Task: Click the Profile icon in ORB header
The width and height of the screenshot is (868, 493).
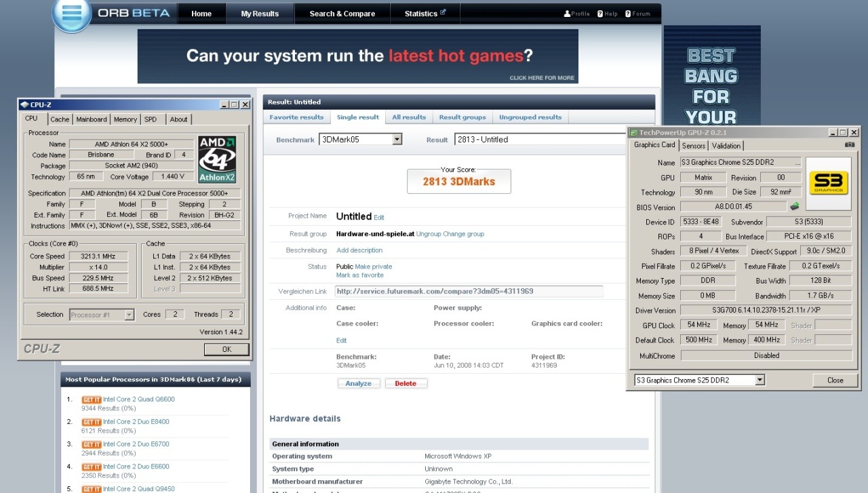Action: [x=568, y=14]
